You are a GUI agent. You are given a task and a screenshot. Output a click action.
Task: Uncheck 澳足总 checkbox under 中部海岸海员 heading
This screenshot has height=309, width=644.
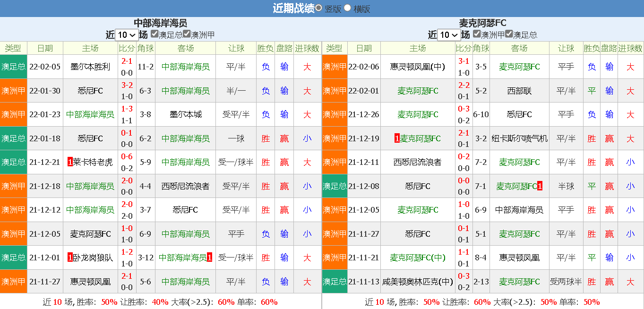[155, 34]
